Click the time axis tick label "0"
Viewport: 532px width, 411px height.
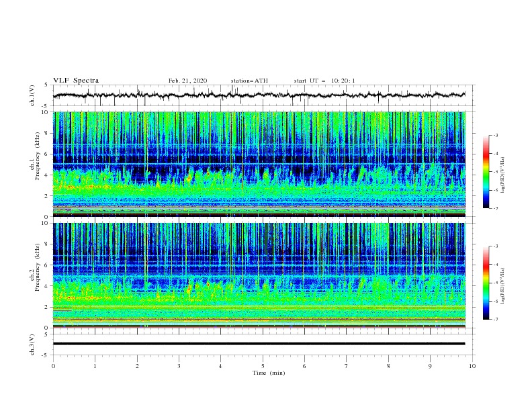pyautogui.click(x=53, y=366)
